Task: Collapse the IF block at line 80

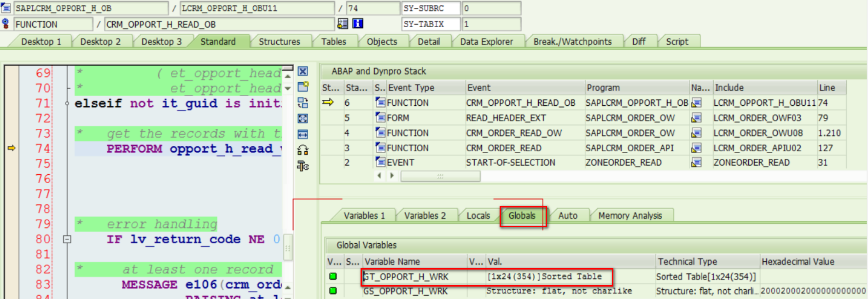Action: point(67,239)
